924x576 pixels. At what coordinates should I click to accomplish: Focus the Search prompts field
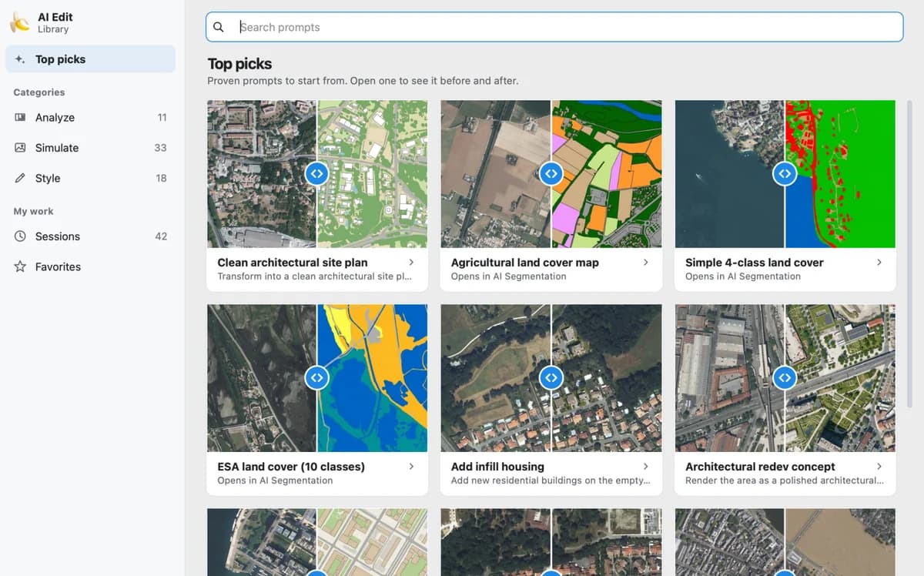[554, 27]
